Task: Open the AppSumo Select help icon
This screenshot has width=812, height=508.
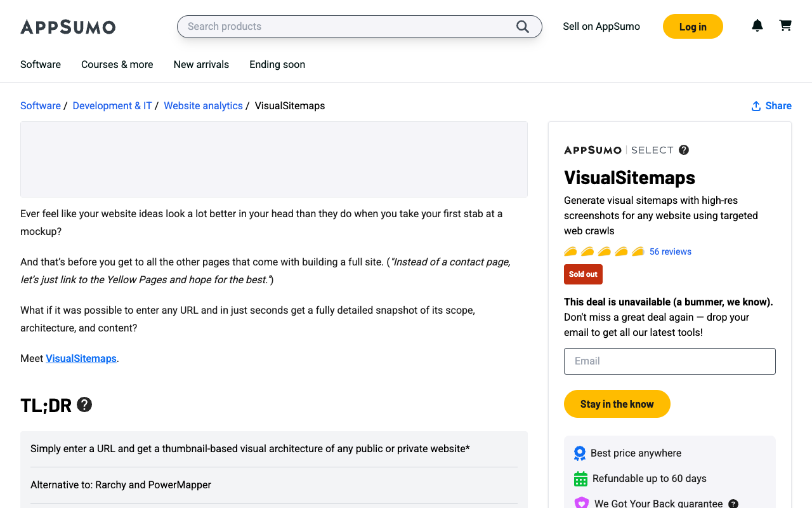Action: [684, 150]
